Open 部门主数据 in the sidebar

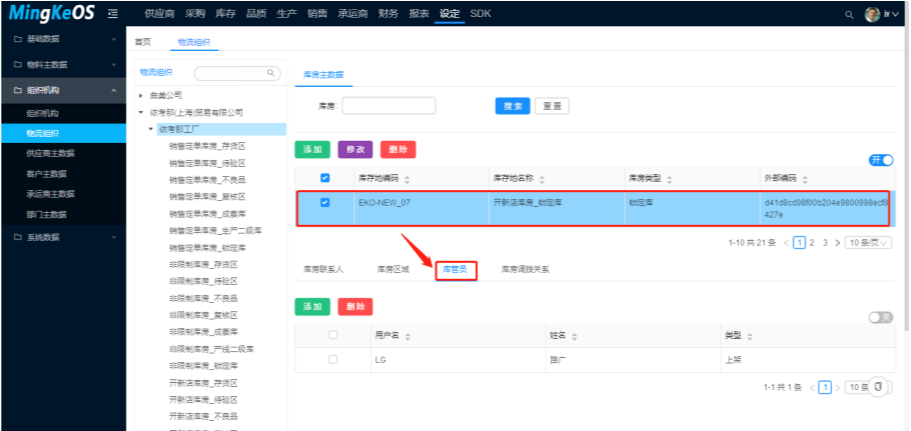point(46,214)
